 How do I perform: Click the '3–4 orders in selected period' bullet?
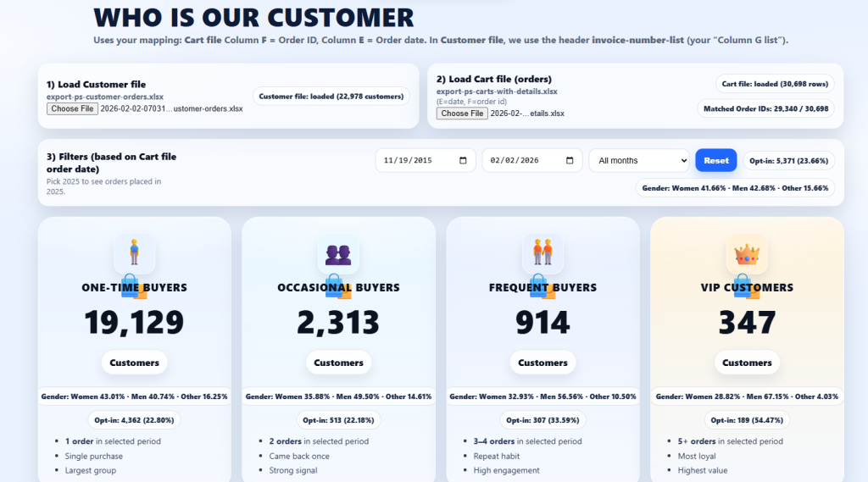pyautogui.click(x=527, y=441)
